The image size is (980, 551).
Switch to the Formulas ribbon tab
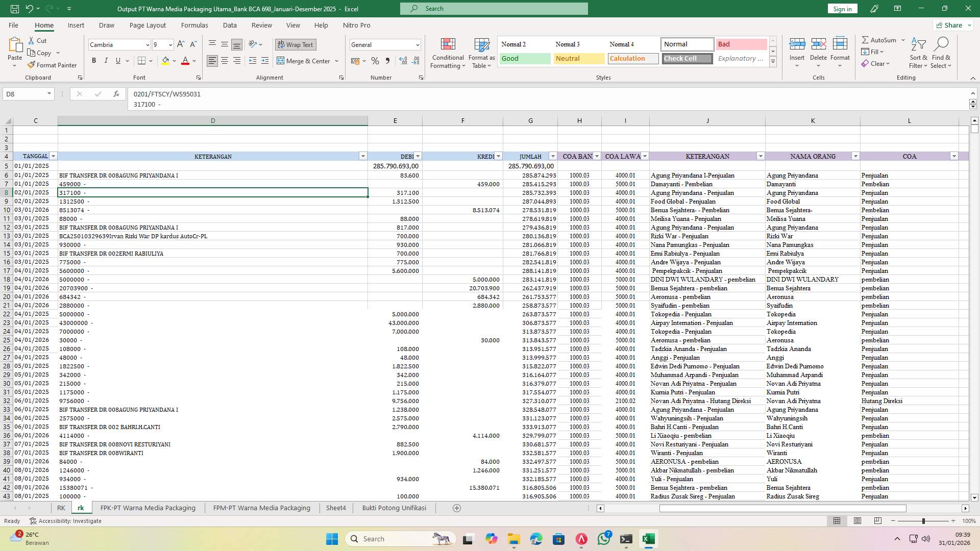(194, 25)
